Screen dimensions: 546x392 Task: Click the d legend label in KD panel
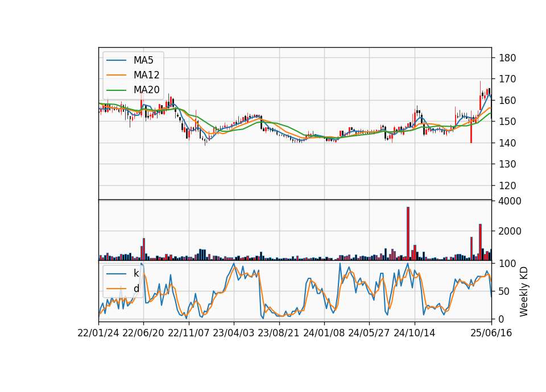tap(136, 289)
